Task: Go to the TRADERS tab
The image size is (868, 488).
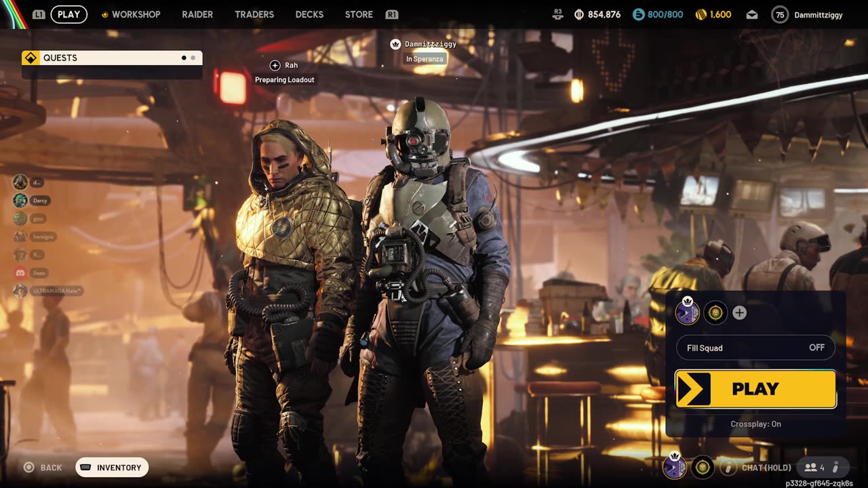Action: click(254, 14)
